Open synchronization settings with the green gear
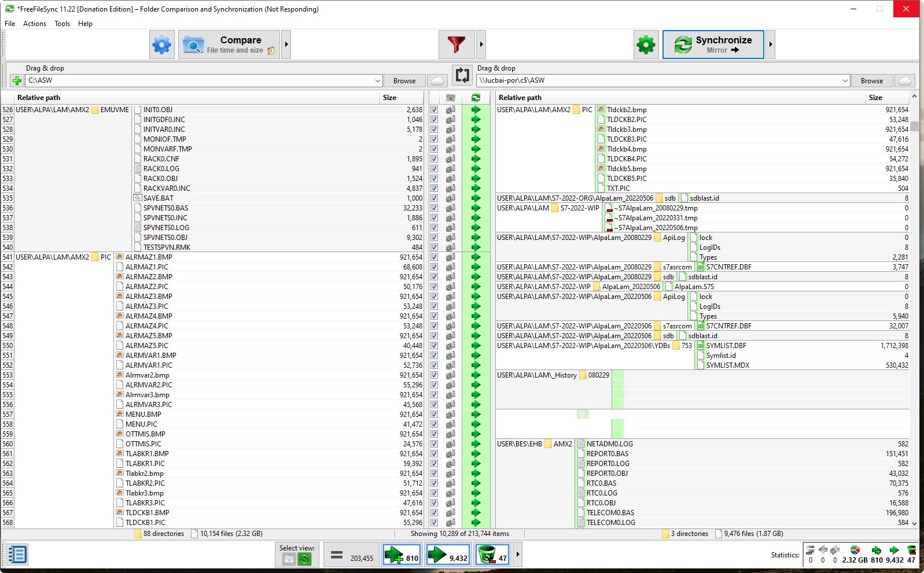924x573 pixels. (x=646, y=45)
